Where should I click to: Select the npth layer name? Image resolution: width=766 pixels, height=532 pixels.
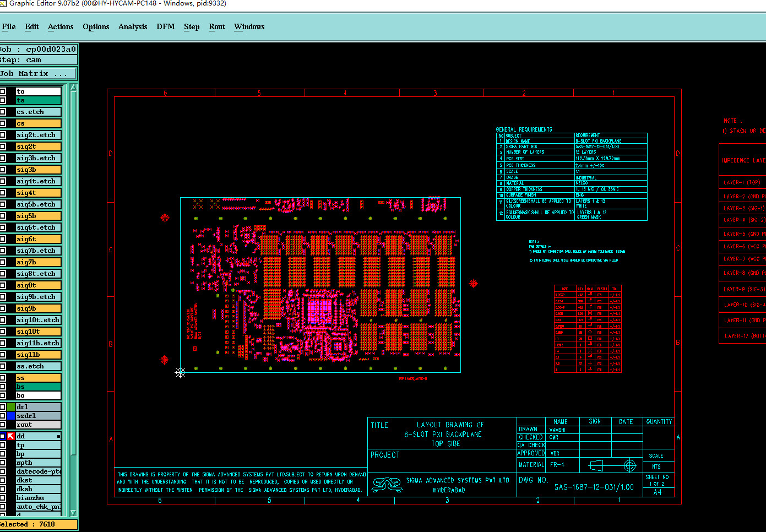(x=39, y=463)
